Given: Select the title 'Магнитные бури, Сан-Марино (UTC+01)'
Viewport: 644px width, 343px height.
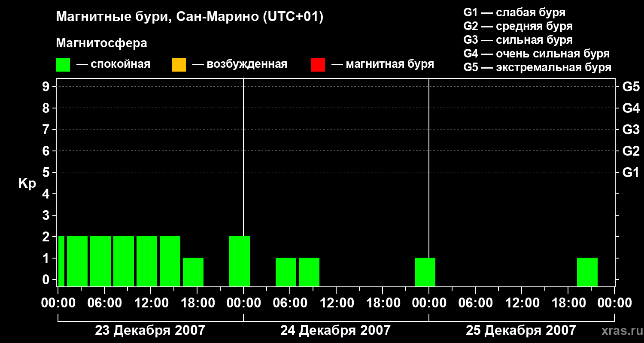Looking at the screenshot, I should point(189,17).
